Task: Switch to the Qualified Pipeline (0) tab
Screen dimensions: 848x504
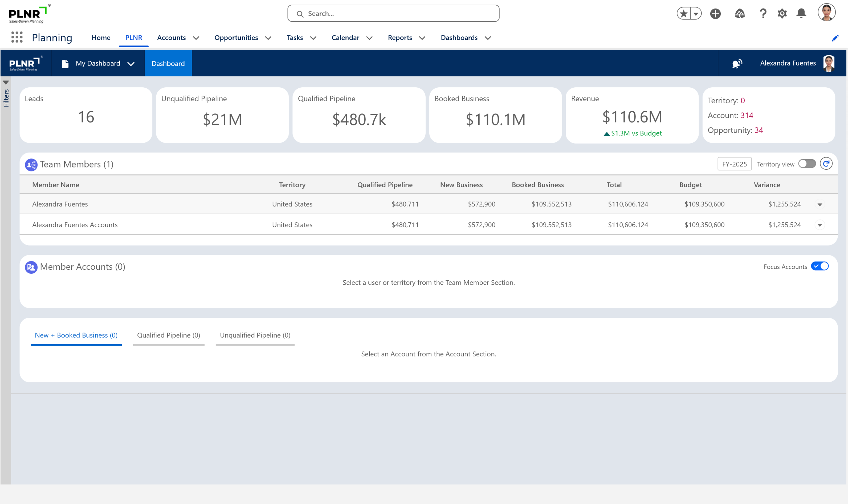Action: pos(169,335)
